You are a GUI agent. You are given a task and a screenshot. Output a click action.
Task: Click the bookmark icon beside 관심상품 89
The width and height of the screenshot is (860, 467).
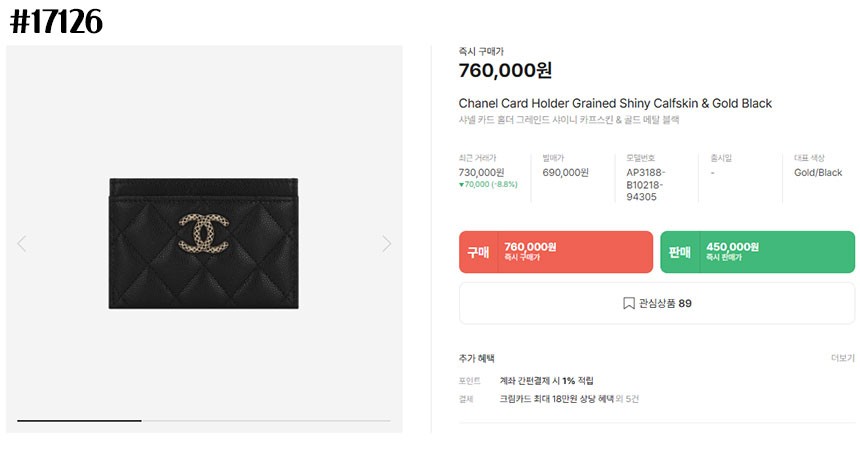(629, 303)
